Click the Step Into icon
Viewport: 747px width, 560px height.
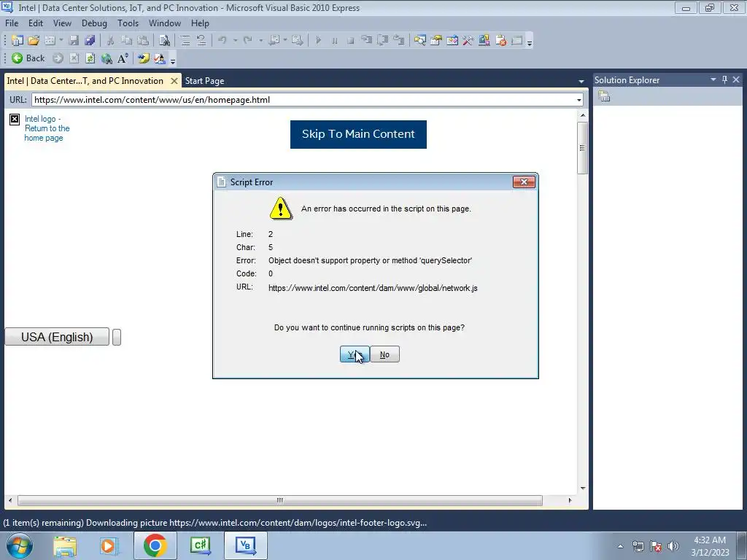point(366,41)
